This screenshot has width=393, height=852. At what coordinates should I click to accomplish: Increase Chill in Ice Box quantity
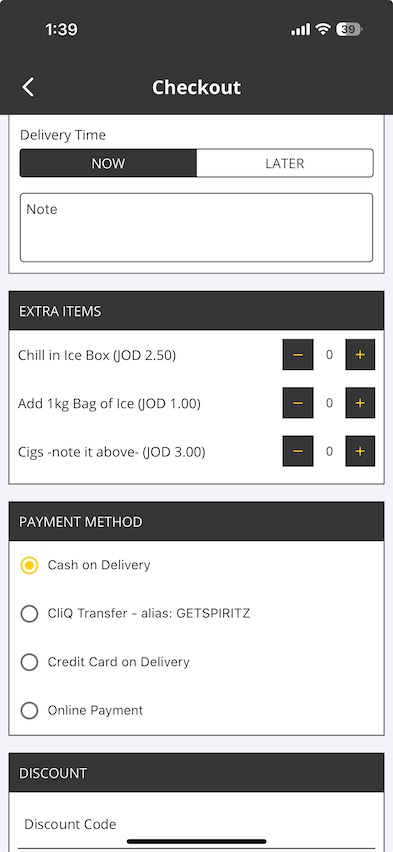coord(360,355)
